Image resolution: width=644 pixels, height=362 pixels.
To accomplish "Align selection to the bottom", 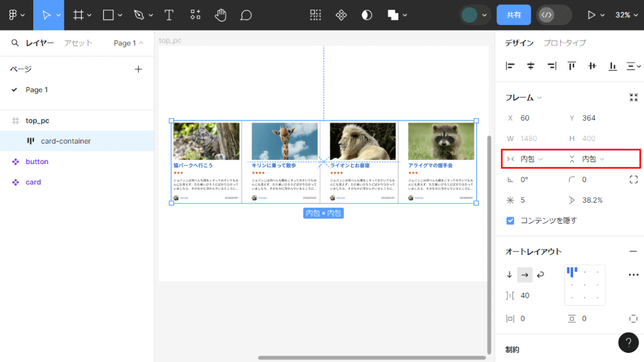I will coord(612,66).
